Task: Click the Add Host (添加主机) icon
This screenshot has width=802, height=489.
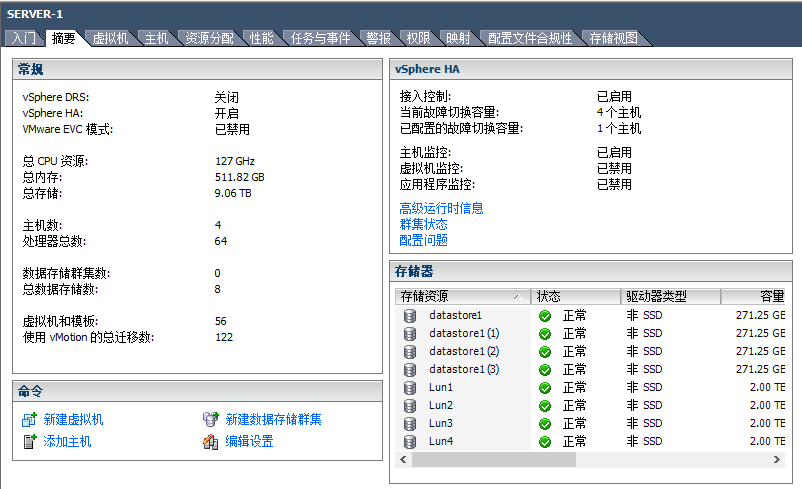Action: pyautogui.click(x=29, y=441)
